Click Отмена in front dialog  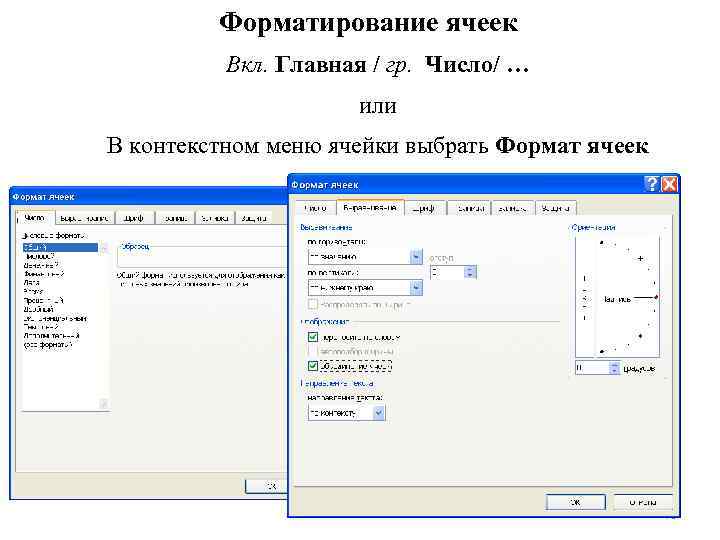pos(643,502)
